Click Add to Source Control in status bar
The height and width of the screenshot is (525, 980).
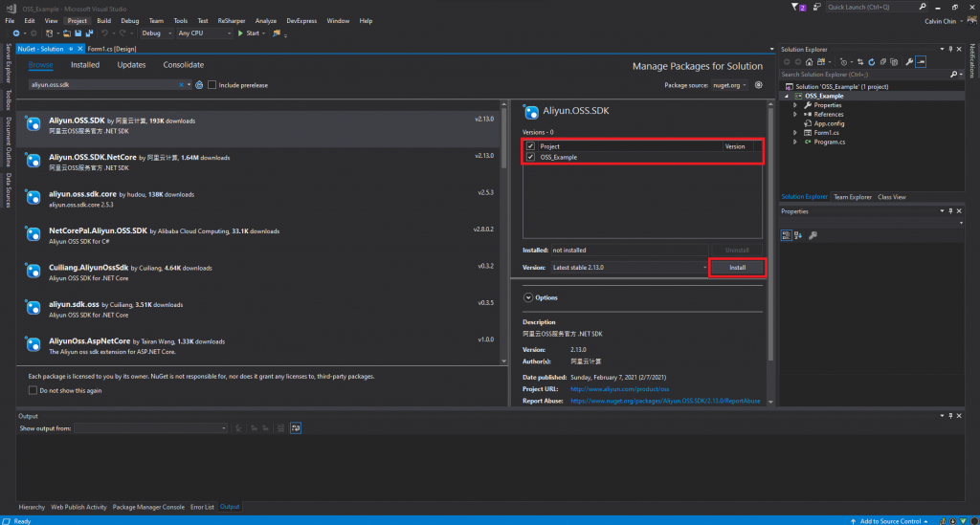pyautogui.click(x=889, y=520)
